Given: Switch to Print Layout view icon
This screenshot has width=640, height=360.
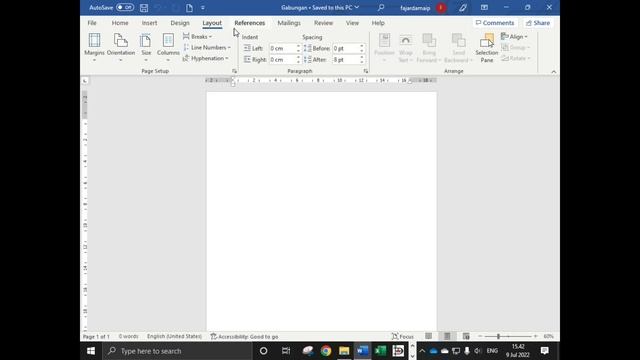Looking at the screenshot, I should point(447,336).
